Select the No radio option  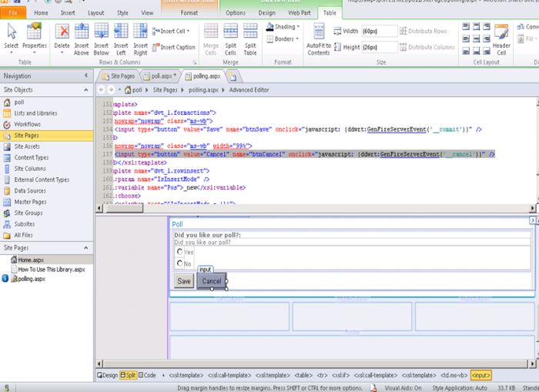180,263
